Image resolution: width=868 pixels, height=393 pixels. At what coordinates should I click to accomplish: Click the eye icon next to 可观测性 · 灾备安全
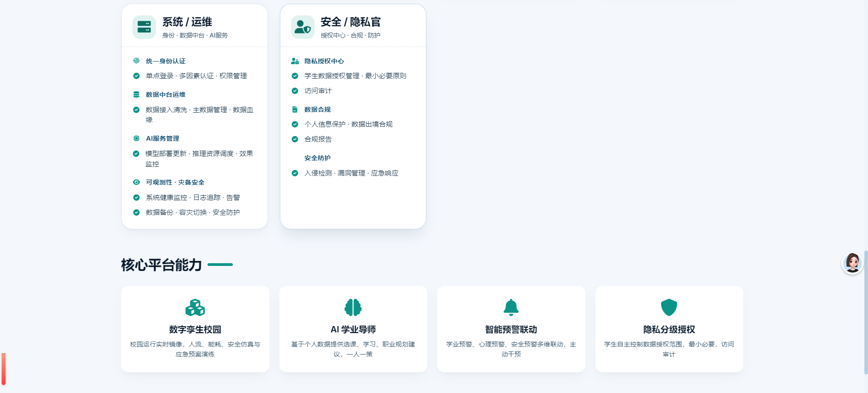click(x=136, y=182)
